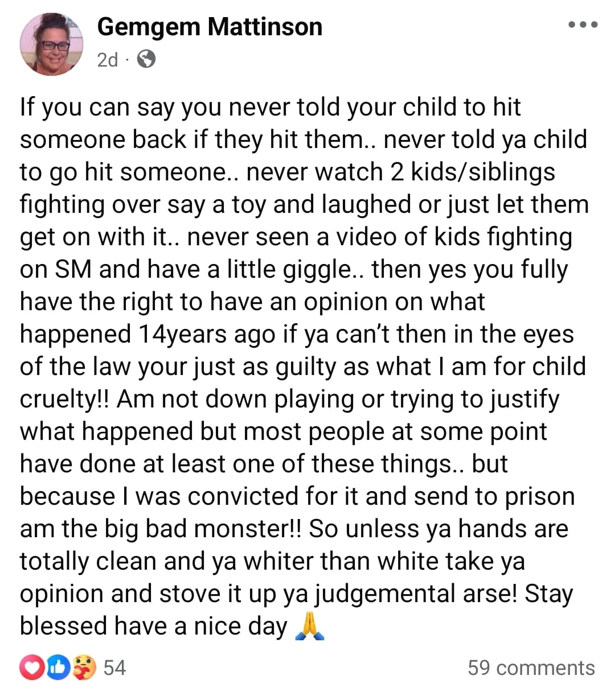This screenshot has width=615, height=700.
Task: Click the post line starting 'If you can say'
Action: [270, 107]
